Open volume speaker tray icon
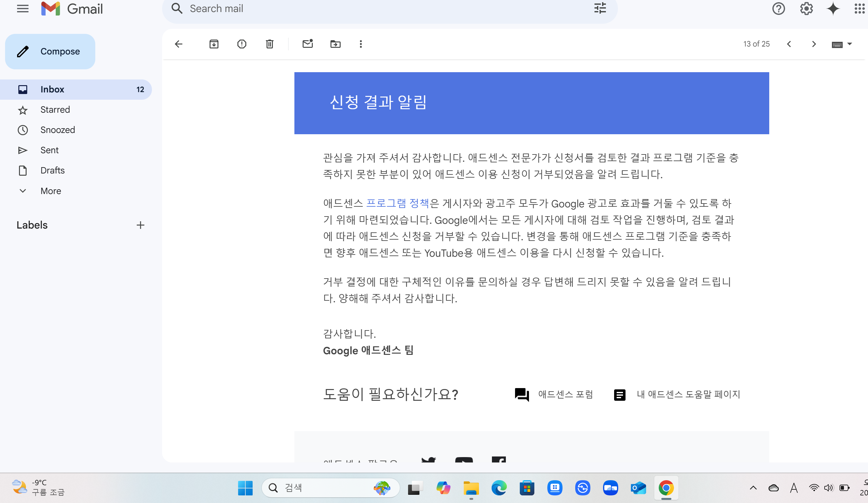868x503 pixels. (x=828, y=488)
